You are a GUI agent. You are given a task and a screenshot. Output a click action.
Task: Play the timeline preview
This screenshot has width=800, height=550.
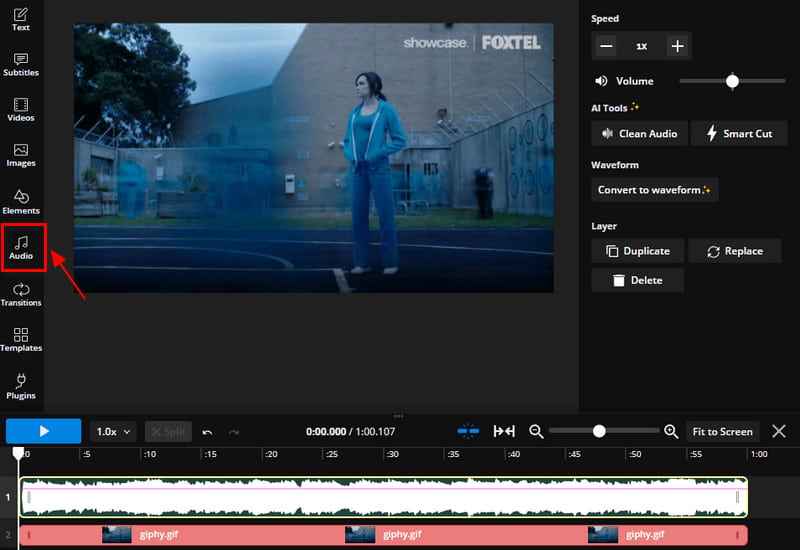(x=43, y=431)
